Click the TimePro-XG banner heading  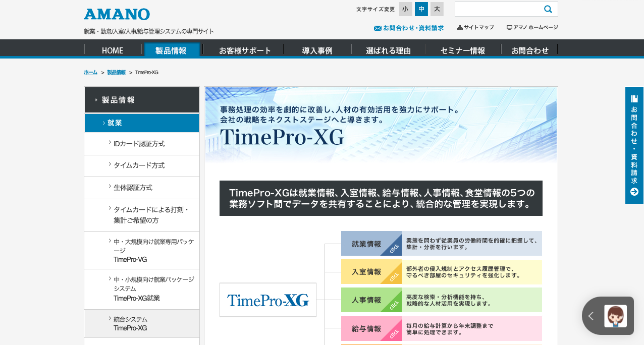pyautogui.click(x=282, y=137)
